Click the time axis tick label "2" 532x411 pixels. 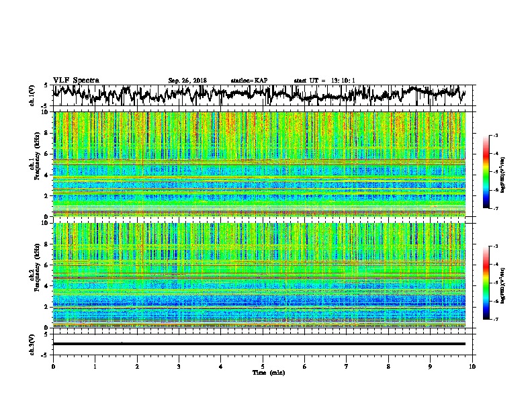(x=137, y=367)
